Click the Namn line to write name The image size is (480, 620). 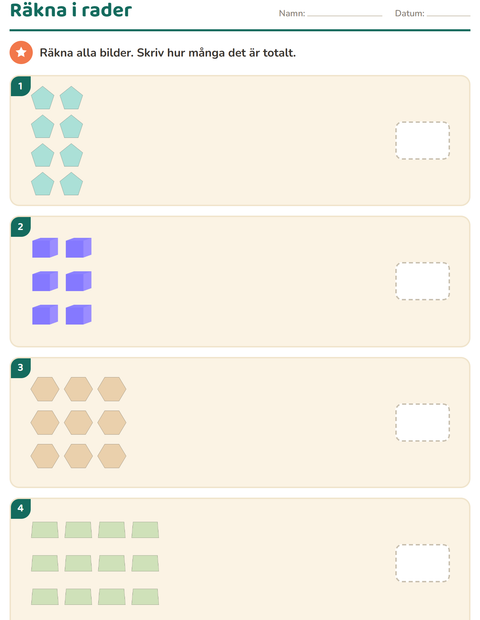point(345,15)
